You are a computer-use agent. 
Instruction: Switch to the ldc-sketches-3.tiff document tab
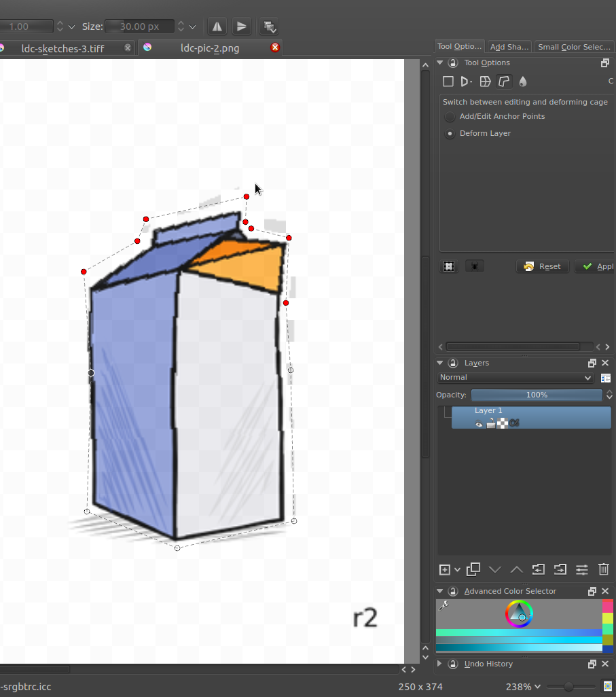point(62,48)
